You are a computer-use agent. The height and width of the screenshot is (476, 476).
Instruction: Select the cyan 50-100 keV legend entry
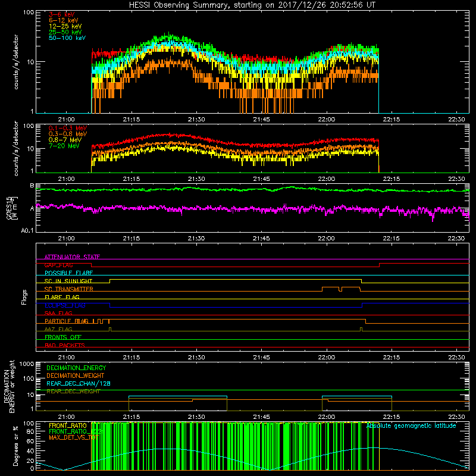(x=67, y=38)
